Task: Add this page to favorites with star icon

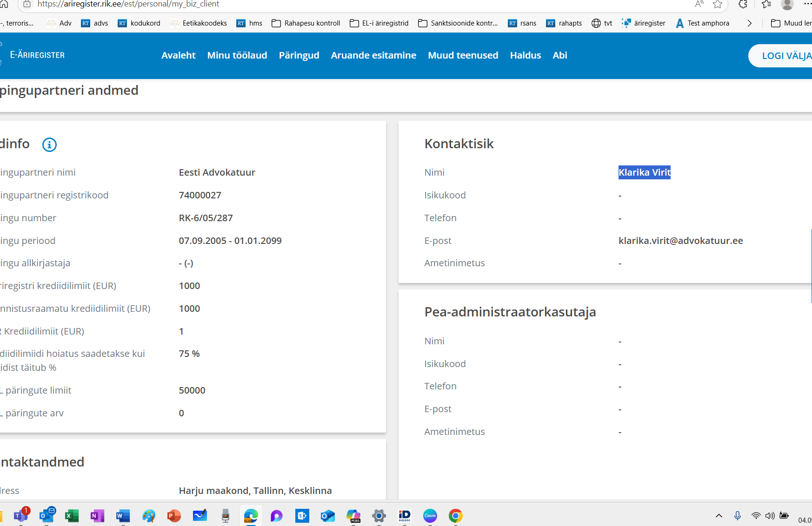Action: (x=718, y=4)
